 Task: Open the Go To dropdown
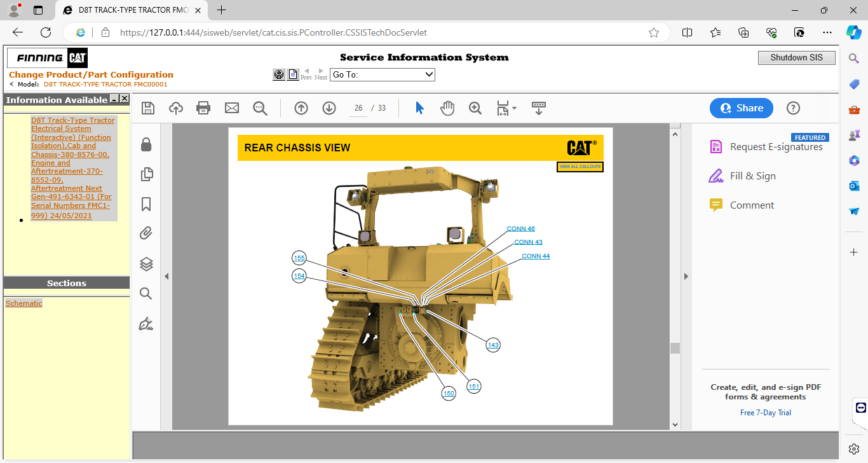[383, 74]
